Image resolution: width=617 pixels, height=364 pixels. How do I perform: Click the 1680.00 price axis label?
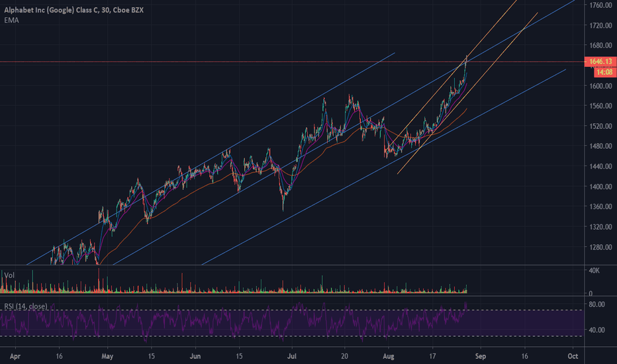(600, 46)
